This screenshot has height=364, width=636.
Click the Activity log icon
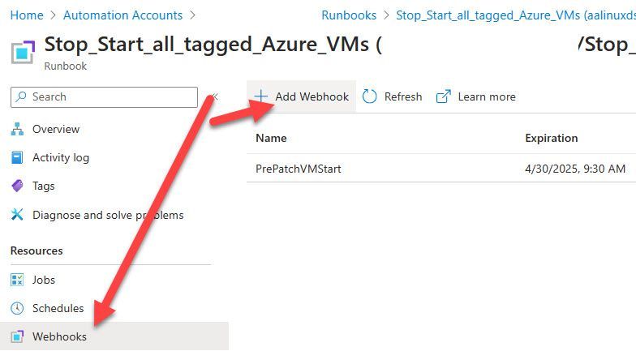[17, 157]
